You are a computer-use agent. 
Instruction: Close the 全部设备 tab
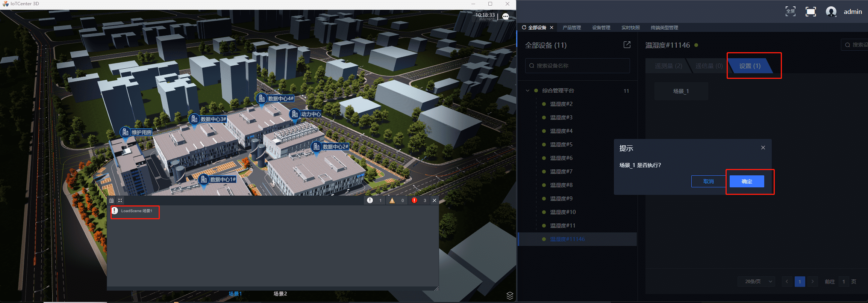(x=551, y=27)
